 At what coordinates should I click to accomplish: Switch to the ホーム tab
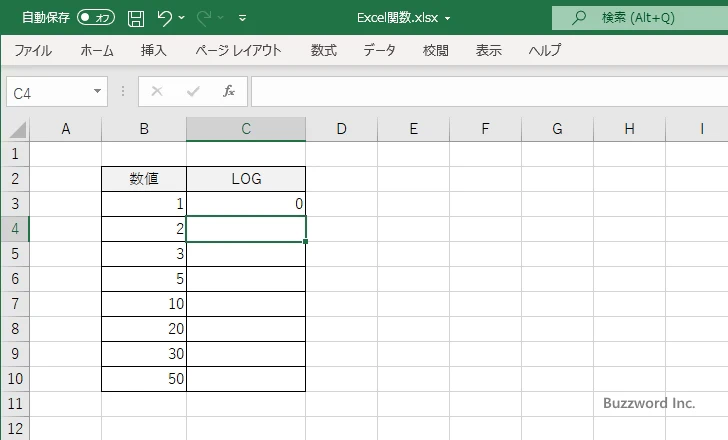pos(97,50)
